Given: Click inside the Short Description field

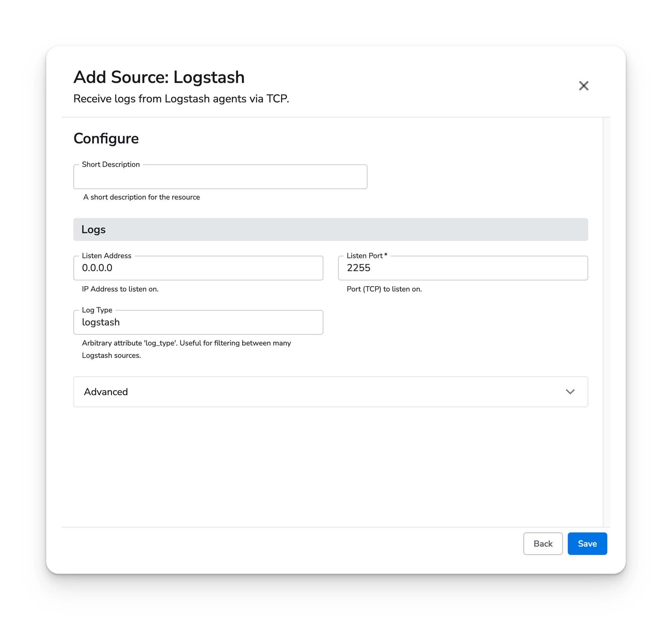Looking at the screenshot, I should pyautogui.click(x=220, y=177).
